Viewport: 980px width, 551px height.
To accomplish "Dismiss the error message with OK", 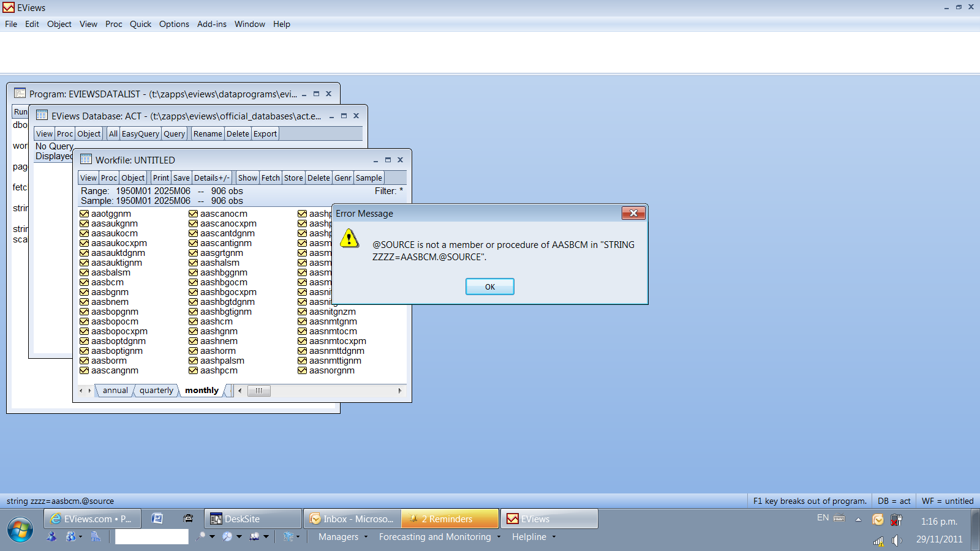I will (490, 287).
